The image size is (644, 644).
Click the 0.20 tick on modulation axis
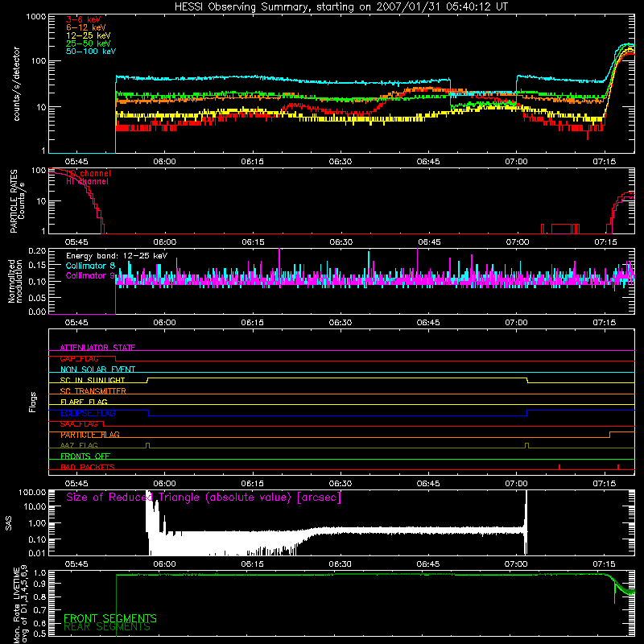tap(37, 251)
